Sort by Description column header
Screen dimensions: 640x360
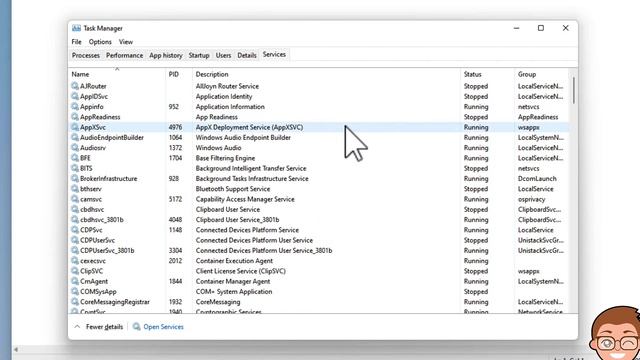(x=326, y=74)
